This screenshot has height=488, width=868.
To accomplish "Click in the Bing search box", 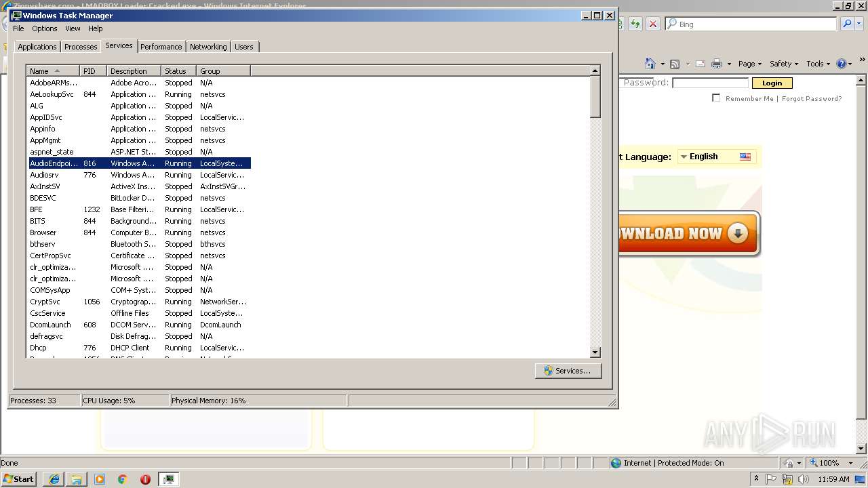I will (751, 24).
